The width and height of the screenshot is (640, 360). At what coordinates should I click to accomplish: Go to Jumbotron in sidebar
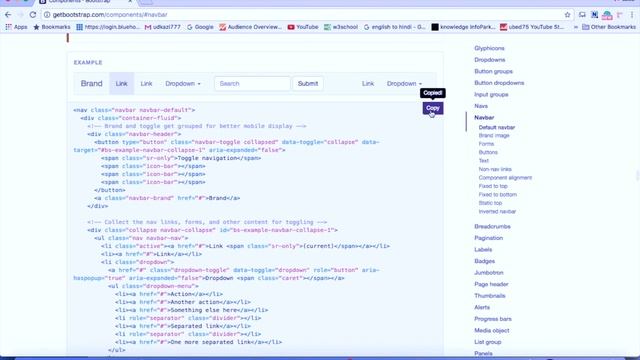pos(489,273)
